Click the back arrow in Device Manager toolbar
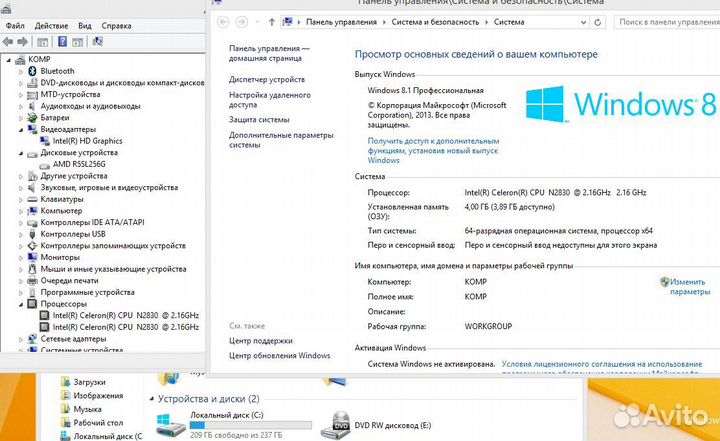This screenshot has height=441, width=720. point(8,42)
